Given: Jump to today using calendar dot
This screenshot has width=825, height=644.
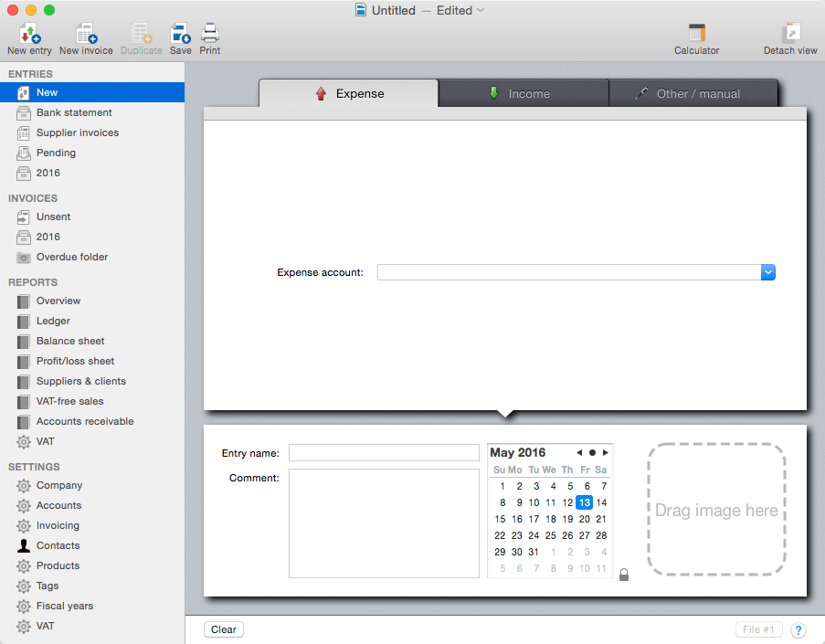Looking at the screenshot, I should (x=592, y=452).
